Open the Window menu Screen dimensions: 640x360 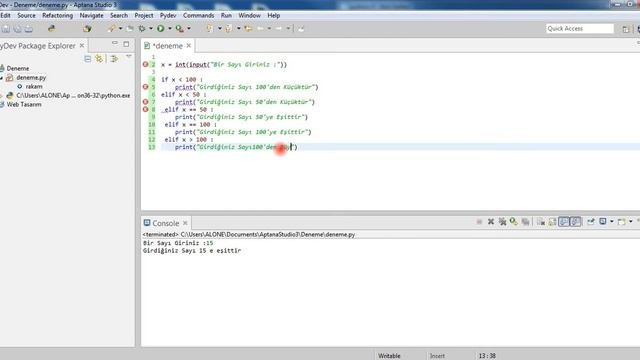249,16
